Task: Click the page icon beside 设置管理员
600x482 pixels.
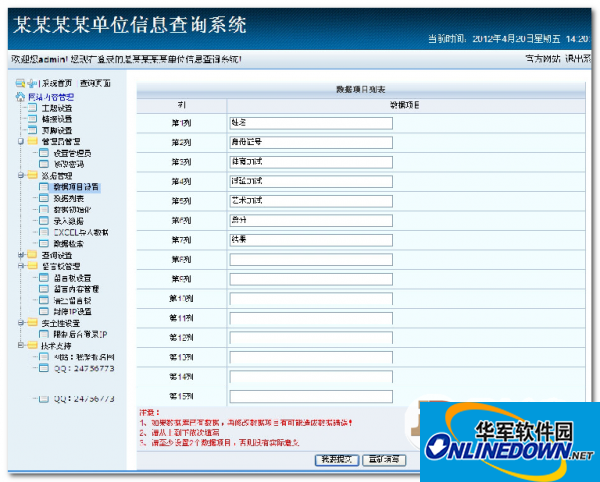Action: point(44,153)
